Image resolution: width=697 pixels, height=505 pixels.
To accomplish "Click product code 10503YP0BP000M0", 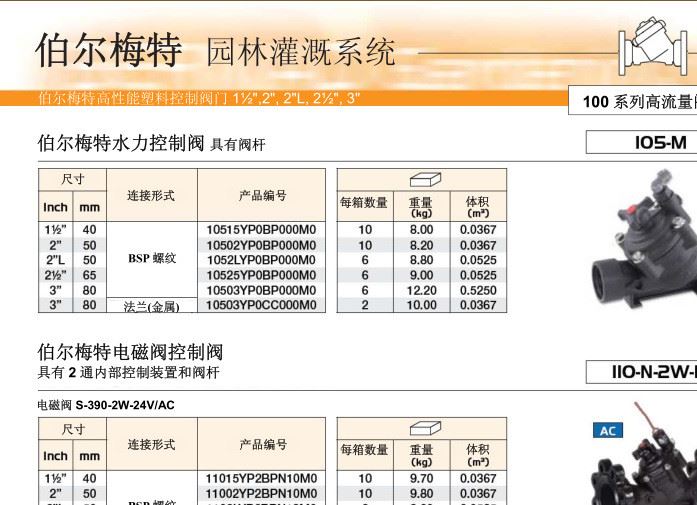I will 261,290.
